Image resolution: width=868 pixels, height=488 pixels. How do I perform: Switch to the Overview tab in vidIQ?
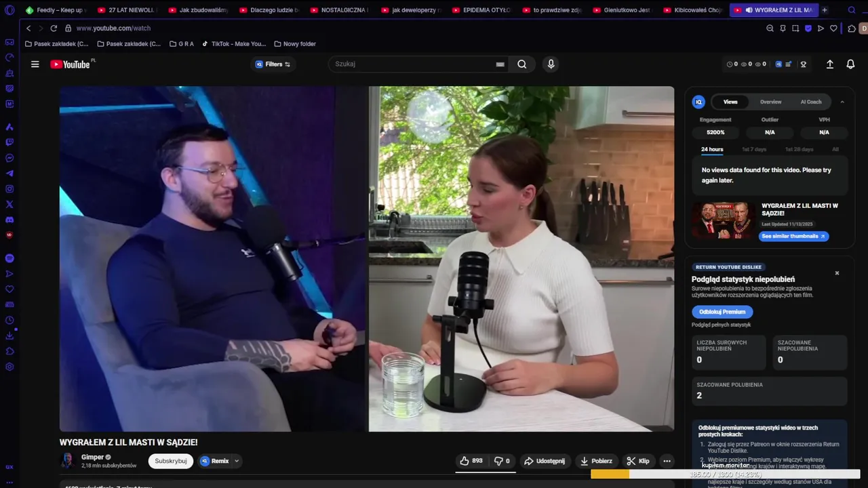pos(770,102)
